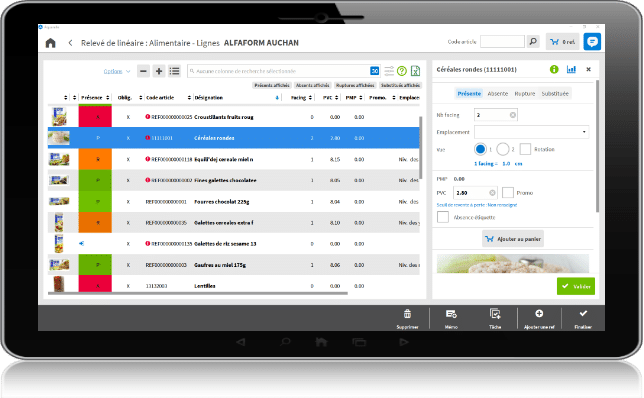Select radio option 2 for Vue

point(503,149)
